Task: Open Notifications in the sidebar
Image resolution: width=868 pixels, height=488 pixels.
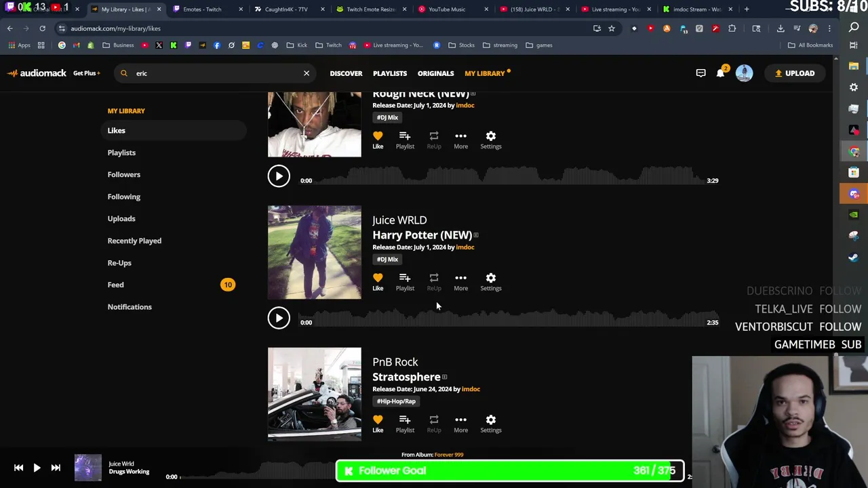Action: [x=130, y=307]
